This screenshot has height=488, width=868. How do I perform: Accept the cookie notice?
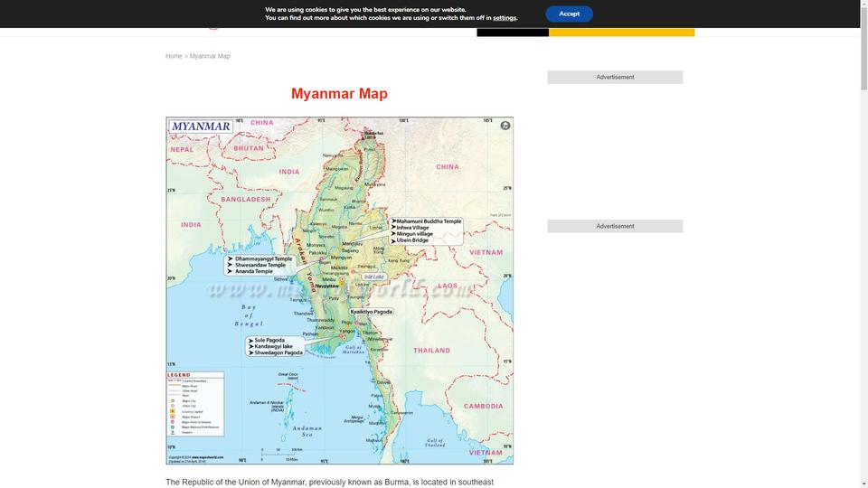(569, 14)
